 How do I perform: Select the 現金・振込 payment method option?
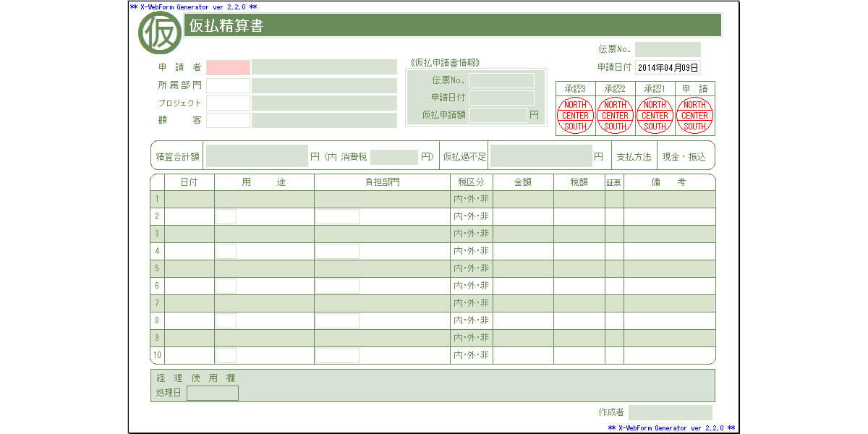(x=684, y=156)
